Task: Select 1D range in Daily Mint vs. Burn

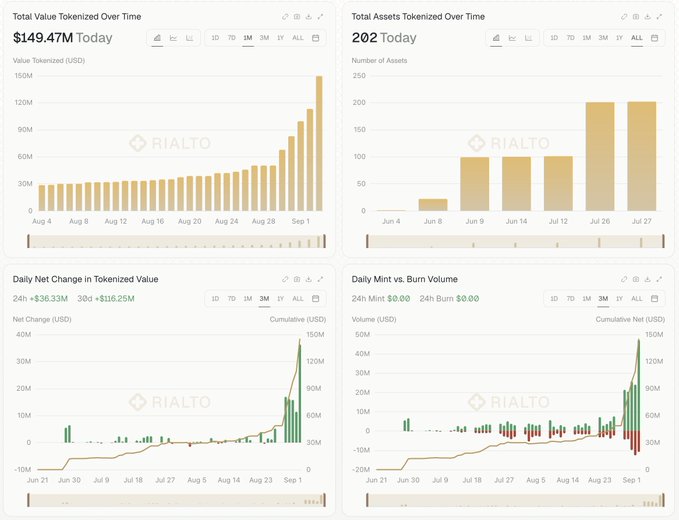Action: 554,299
